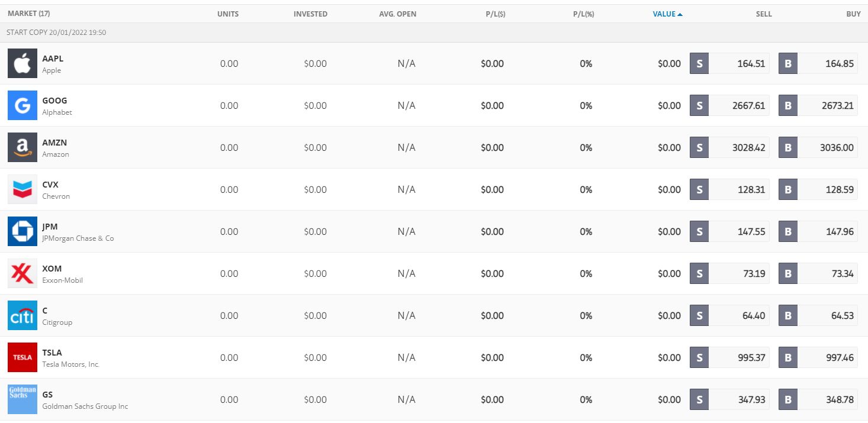868x423 pixels.
Task: Sort by the Invested column header
Action: 310,14
